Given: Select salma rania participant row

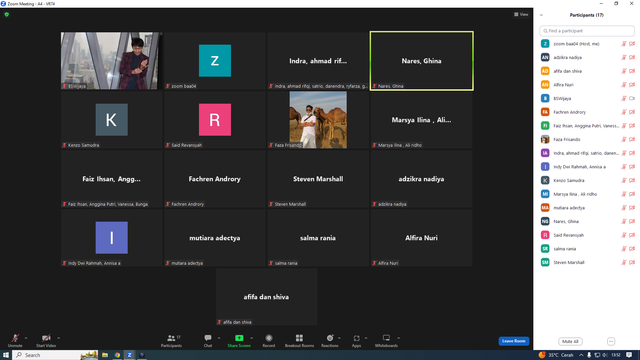Looking at the screenshot, I should (x=587, y=249).
